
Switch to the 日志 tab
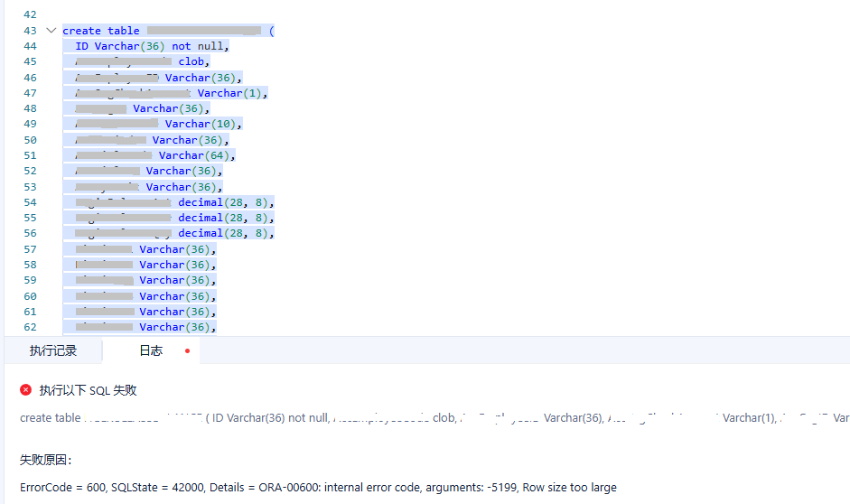(151, 350)
